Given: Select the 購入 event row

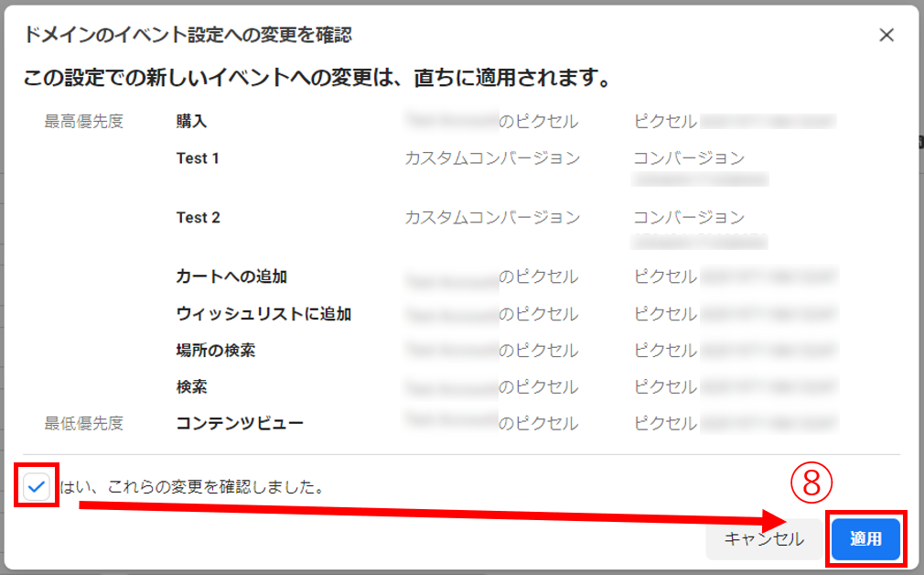Looking at the screenshot, I should point(192,121).
